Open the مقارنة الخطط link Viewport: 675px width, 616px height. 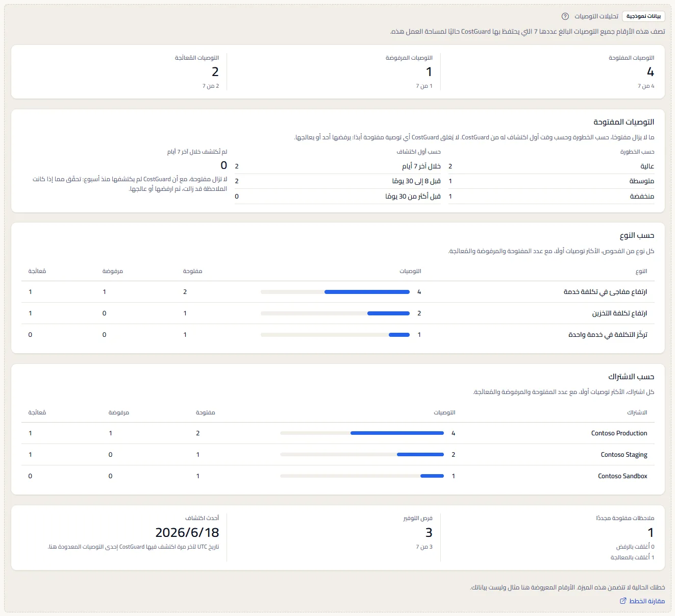pyautogui.click(x=642, y=601)
